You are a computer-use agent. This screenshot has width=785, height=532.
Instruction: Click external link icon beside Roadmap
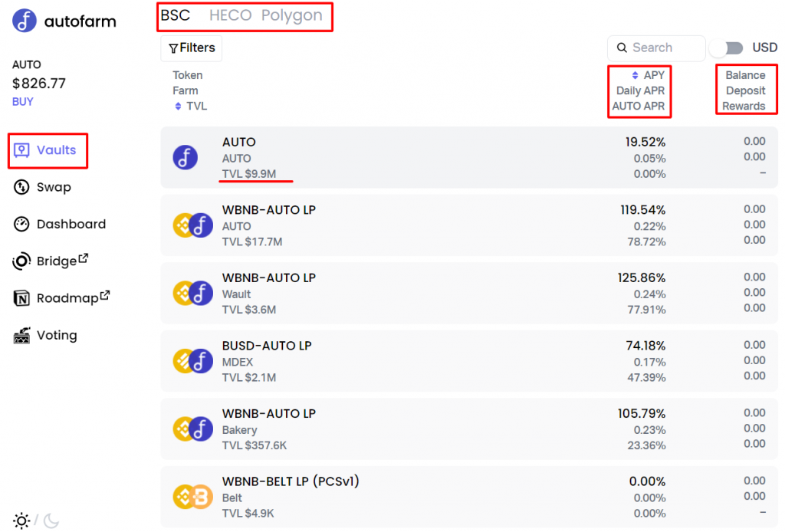(x=104, y=295)
